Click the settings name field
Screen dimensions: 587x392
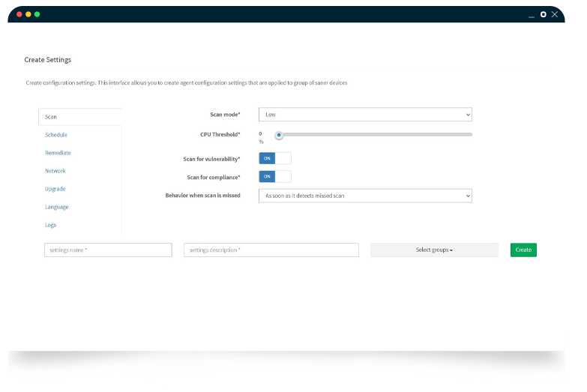tap(108, 250)
